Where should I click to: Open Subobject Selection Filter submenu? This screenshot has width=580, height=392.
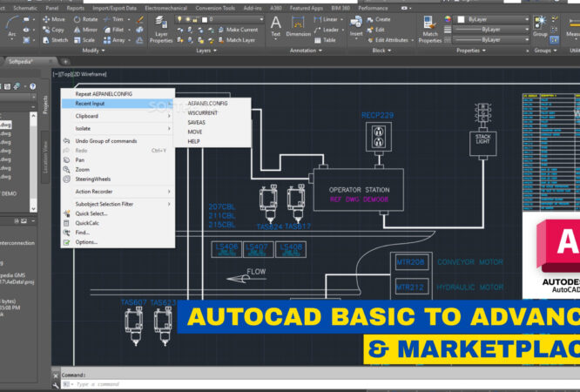(118, 204)
